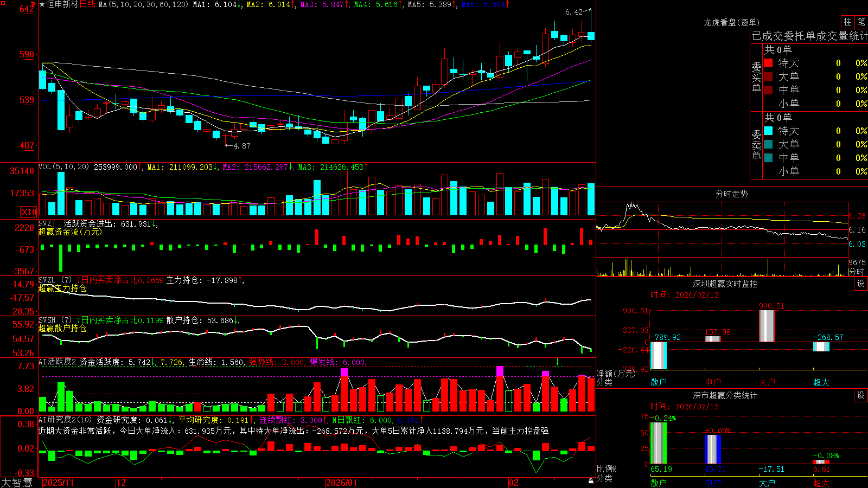
Task: Open 设 settings for 深圳超赢实时监控
Action: tap(861, 284)
